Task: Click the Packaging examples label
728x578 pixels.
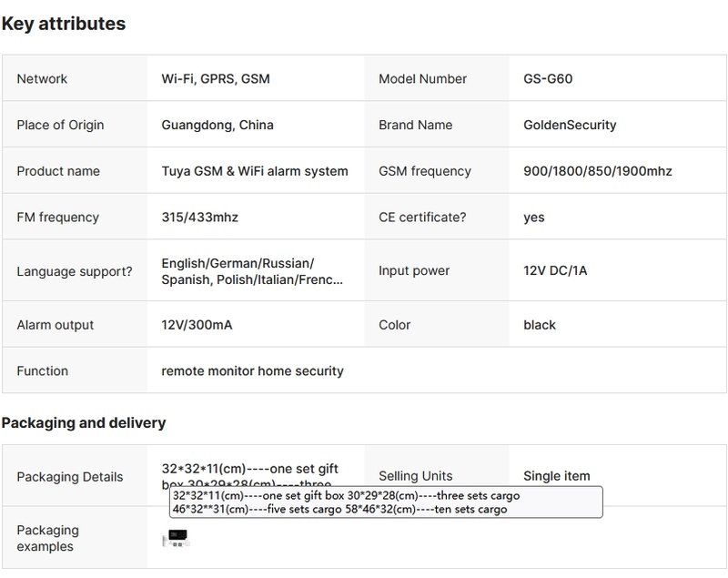Action: click(48, 538)
